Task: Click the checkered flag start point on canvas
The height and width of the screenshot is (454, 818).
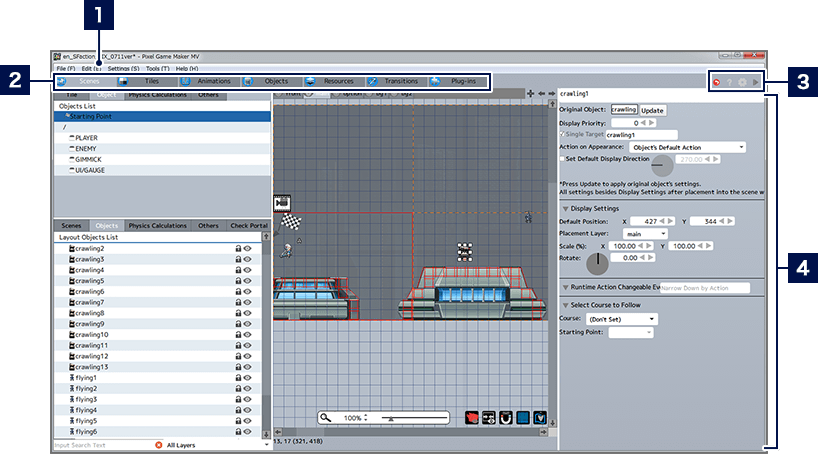Action: [291, 221]
